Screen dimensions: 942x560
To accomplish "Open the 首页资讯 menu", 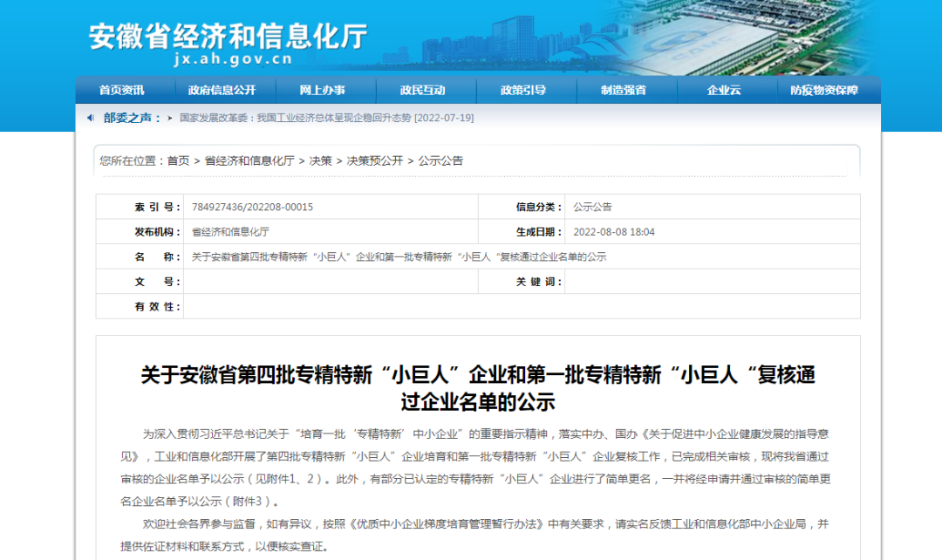I will [x=122, y=90].
